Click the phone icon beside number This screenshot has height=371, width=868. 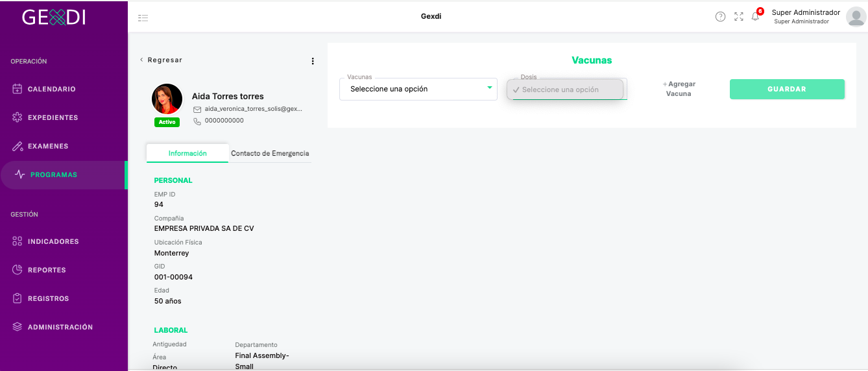(197, 121)
